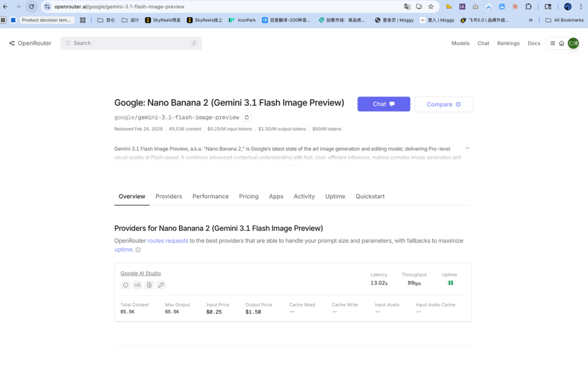Click the purple Chat button

click(x=383, y=104)
